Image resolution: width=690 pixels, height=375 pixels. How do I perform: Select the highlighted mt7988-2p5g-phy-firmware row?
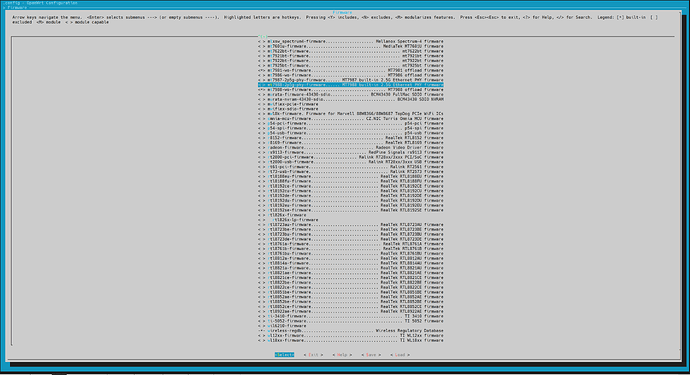351,85
